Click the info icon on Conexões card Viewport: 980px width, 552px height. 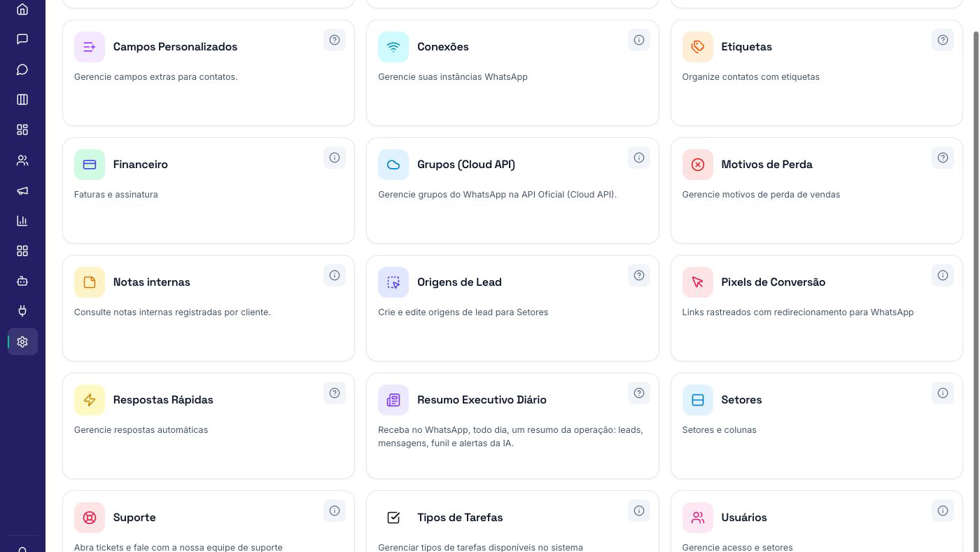point(639,40)
